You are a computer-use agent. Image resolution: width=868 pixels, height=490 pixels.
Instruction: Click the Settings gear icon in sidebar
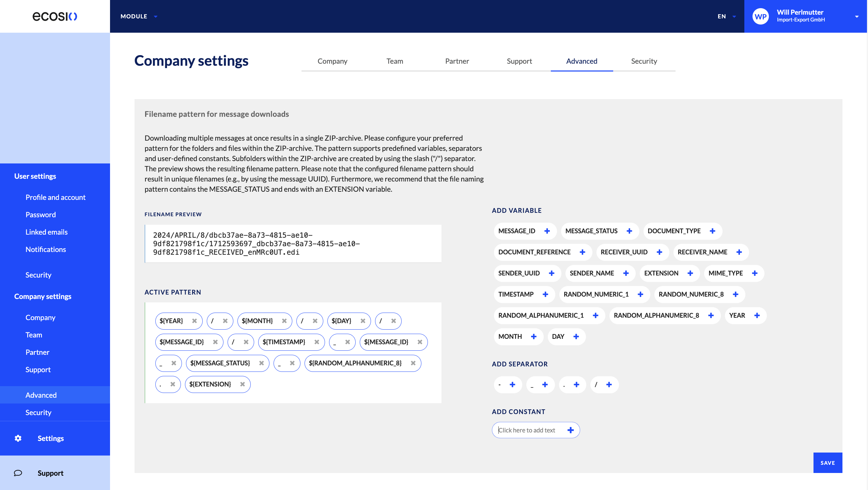18,438
